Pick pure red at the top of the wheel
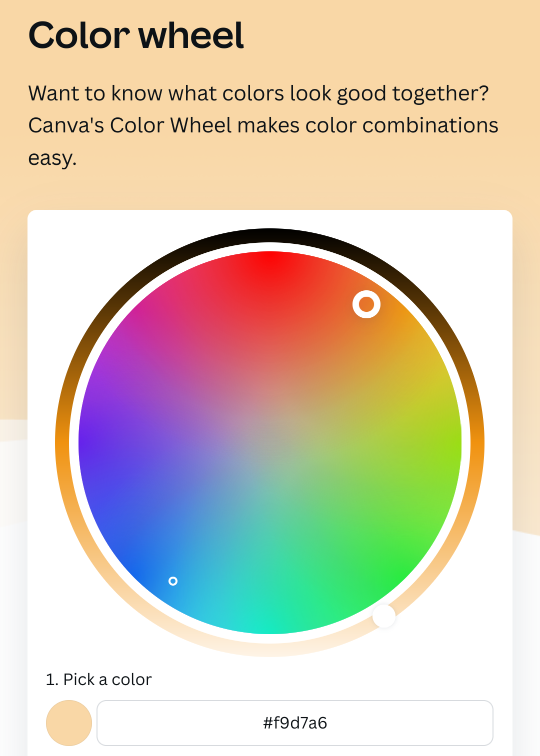 click(x=270, y=259)
